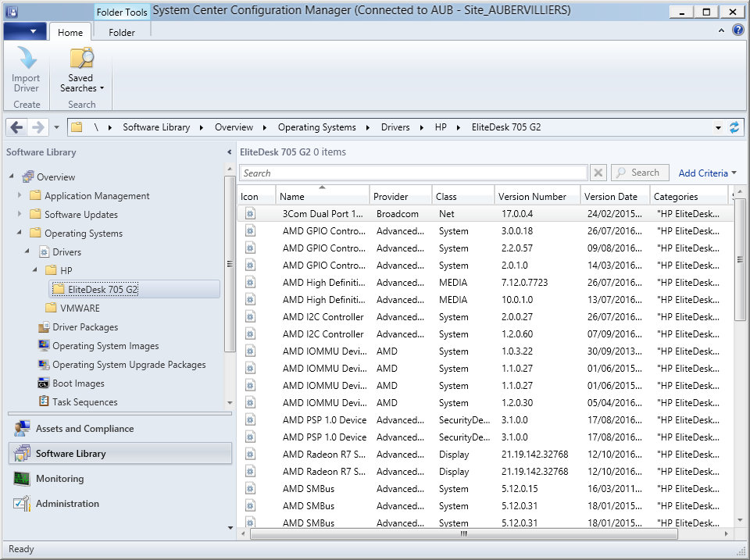750x560 pixels.
Task: Select the AMD High Definition 10.0.1.0 row
Action: 485,300
